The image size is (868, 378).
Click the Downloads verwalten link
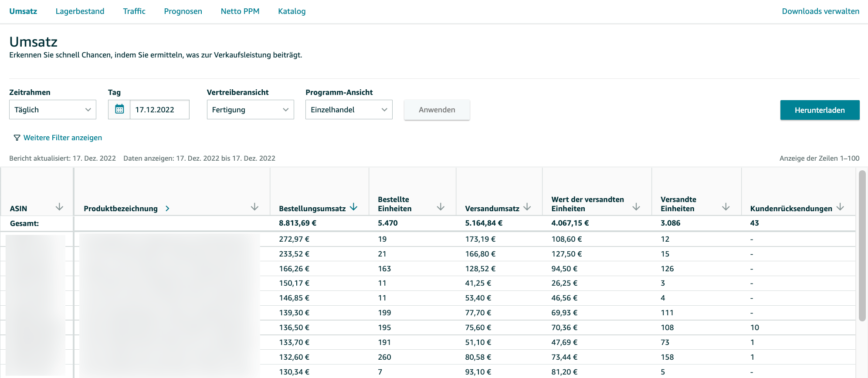pyautogui.click(x=821, y=11)
